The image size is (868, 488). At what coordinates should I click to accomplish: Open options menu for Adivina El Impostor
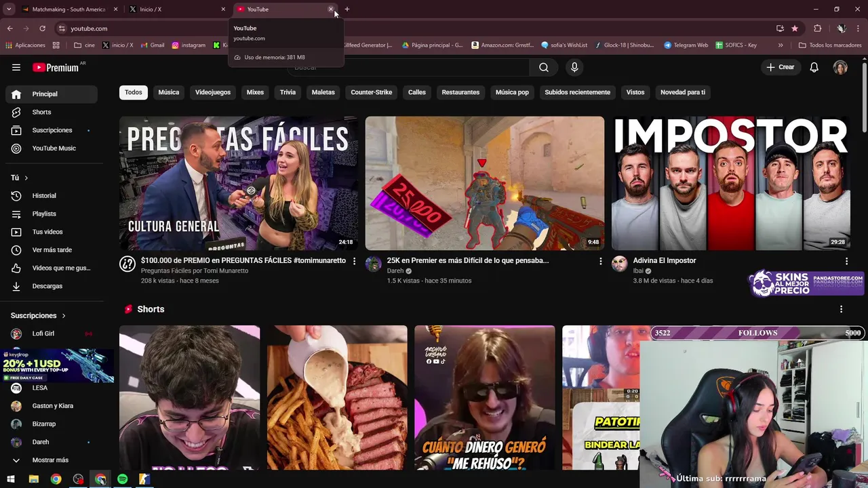(846, 261)
